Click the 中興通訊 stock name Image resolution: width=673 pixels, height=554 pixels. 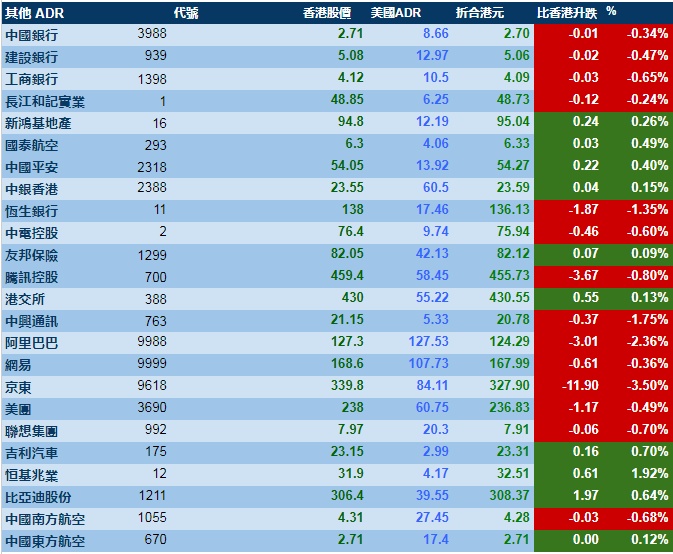click(31, 321)
